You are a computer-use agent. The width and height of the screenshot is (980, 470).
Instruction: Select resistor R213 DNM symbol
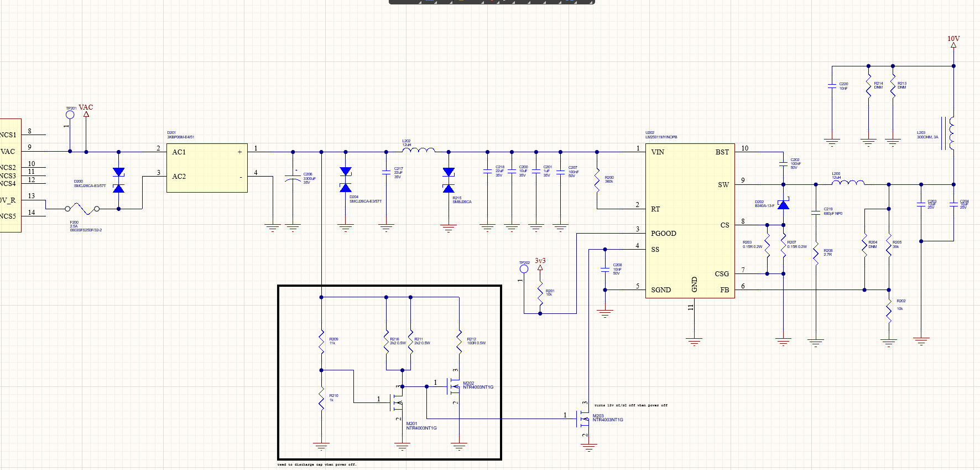click(x=893, y=86)
